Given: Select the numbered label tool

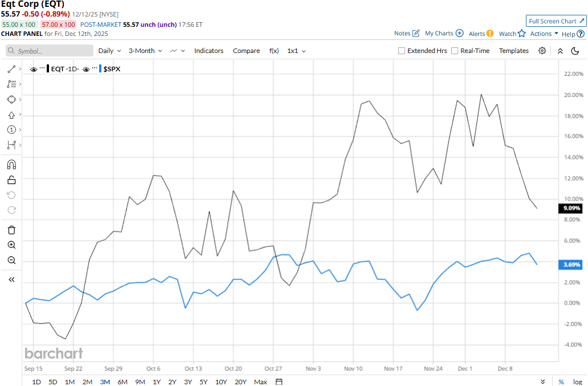Looking at the screenshot, I should coord(11,130).
